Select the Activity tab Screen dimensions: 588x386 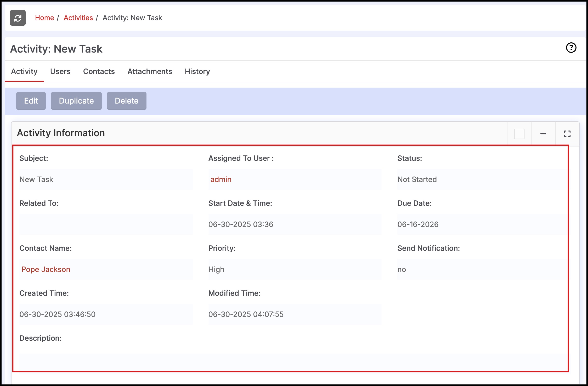pyautogui.click(x=24, y=71)
